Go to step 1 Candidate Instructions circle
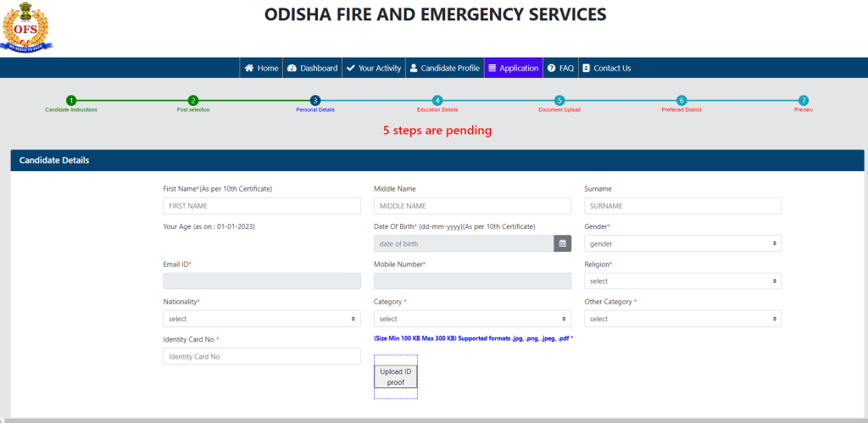Image resolution: width=868 pixels, height=423 pixels. point(71,100)
